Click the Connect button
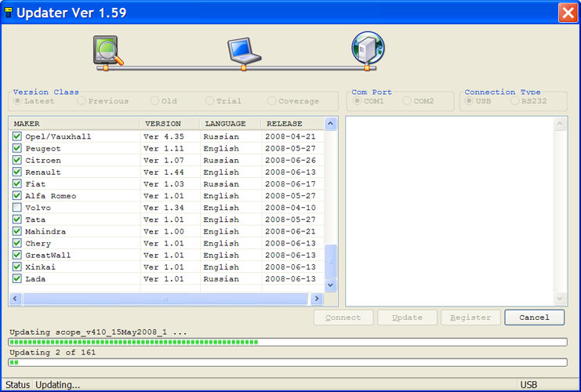 point(343,318)
